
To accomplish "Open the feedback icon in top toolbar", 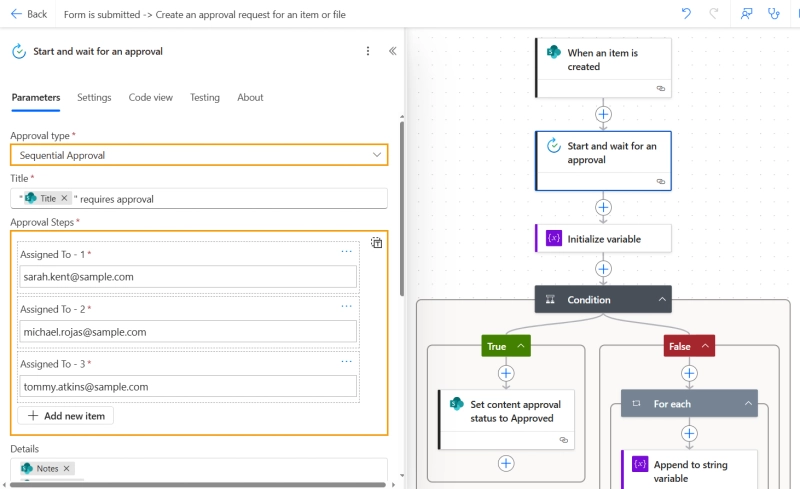I will pyautogui.click(x=745, y=14).
